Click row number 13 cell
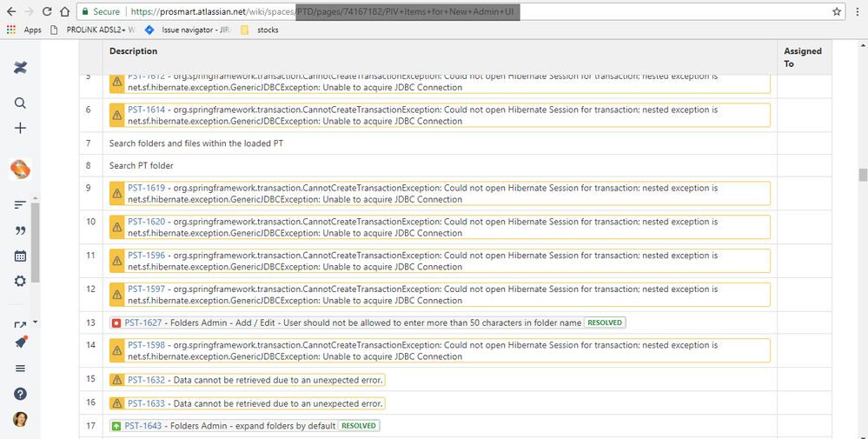The width and height of the screenshot is (868, 439). (90, 323)
